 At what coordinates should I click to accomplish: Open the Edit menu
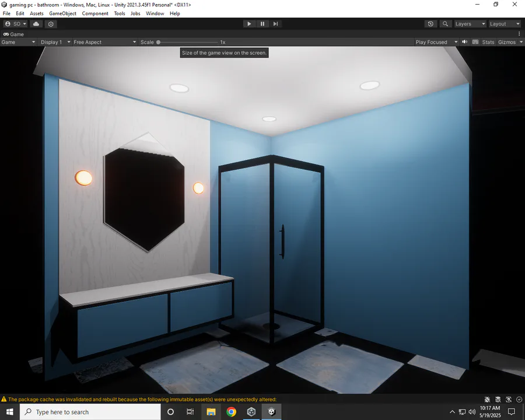[x=20, y=13]
